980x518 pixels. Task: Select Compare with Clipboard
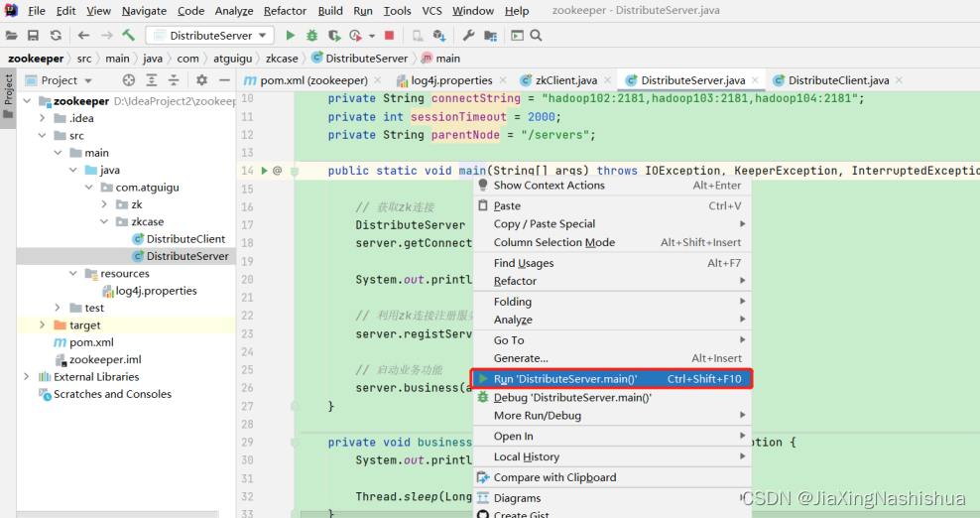[x=612, y=478]
